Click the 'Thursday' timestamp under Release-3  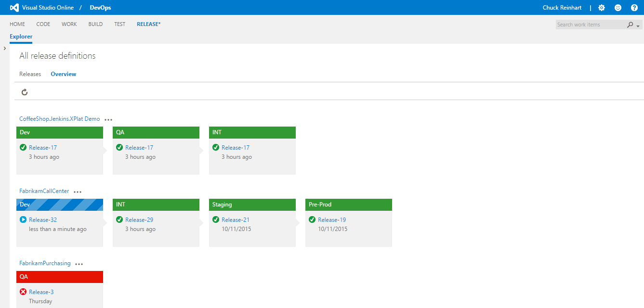[40, 301]
